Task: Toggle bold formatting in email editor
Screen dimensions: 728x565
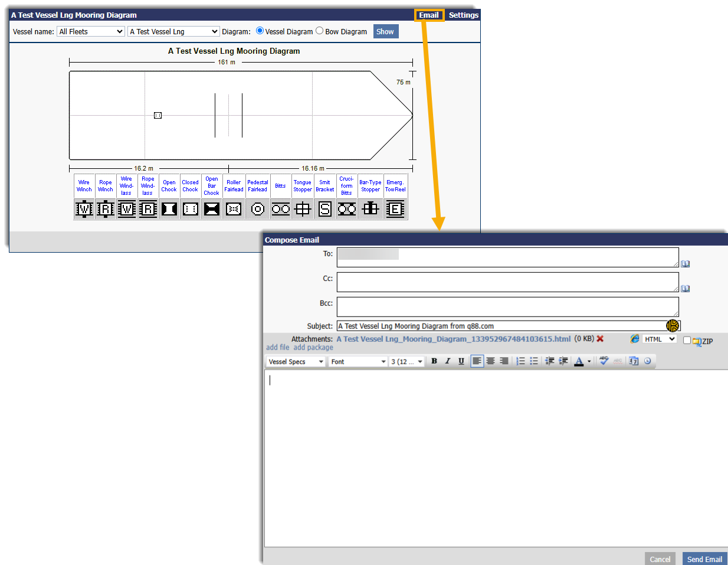Action: coord(434,361)
